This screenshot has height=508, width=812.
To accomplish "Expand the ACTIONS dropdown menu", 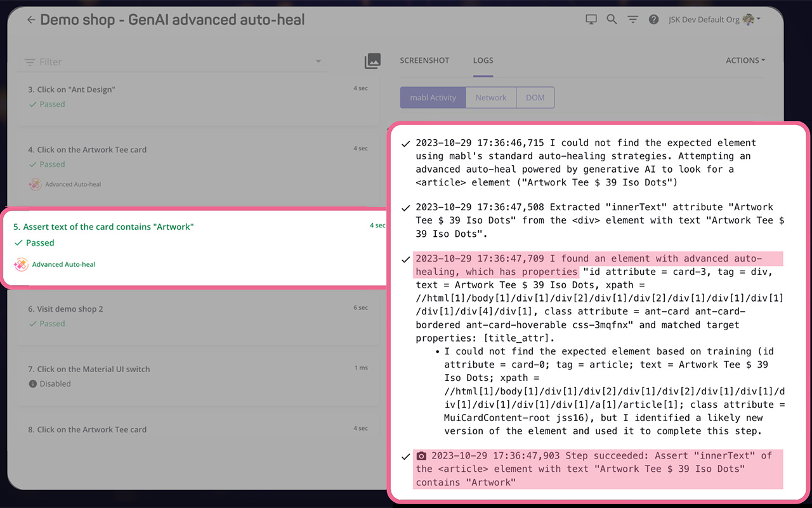I will 745,60.
